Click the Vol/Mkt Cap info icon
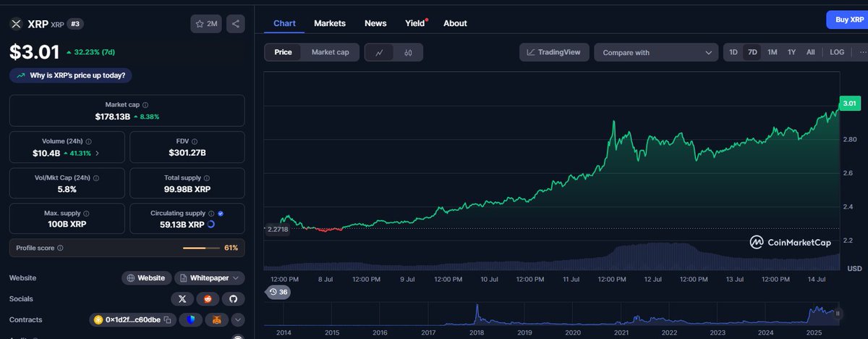The width and height of the screenshot is (868, 339). 95,177
